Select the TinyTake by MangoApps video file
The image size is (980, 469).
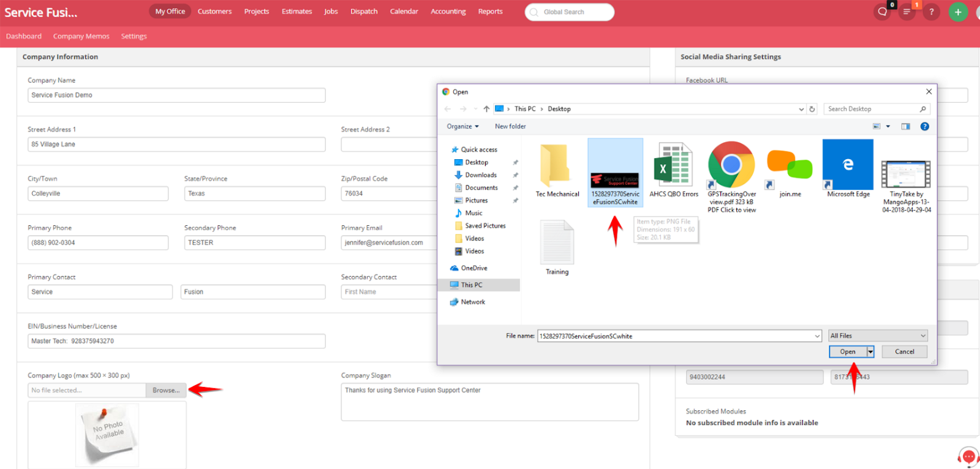[x=906, y=186]
